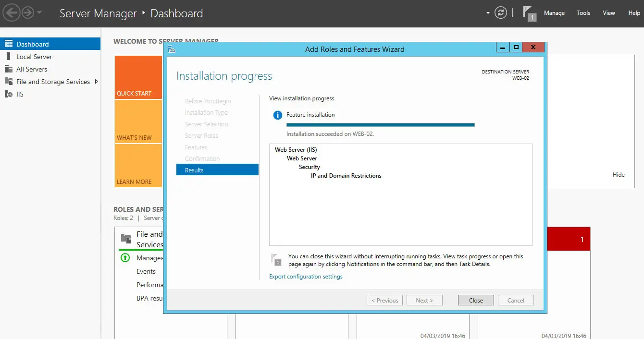
Task: Open the Manage menu
Action: pyautogui.click(x=554, y=13)
